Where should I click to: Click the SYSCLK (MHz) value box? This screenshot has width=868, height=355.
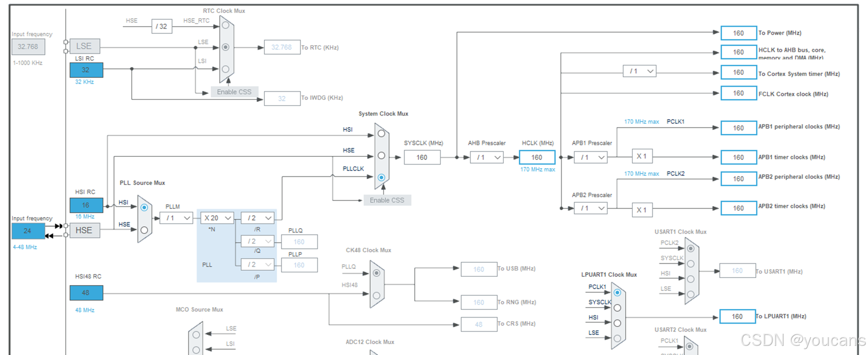[x=422, y=157]
